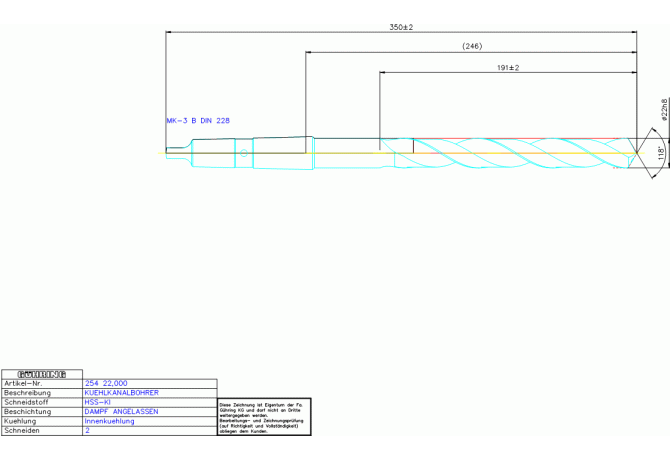Image resolution: width=670 pixels, height=460 pixels.
Task: Click the ø22h8 diameter dimension
Action: (664, 110)
